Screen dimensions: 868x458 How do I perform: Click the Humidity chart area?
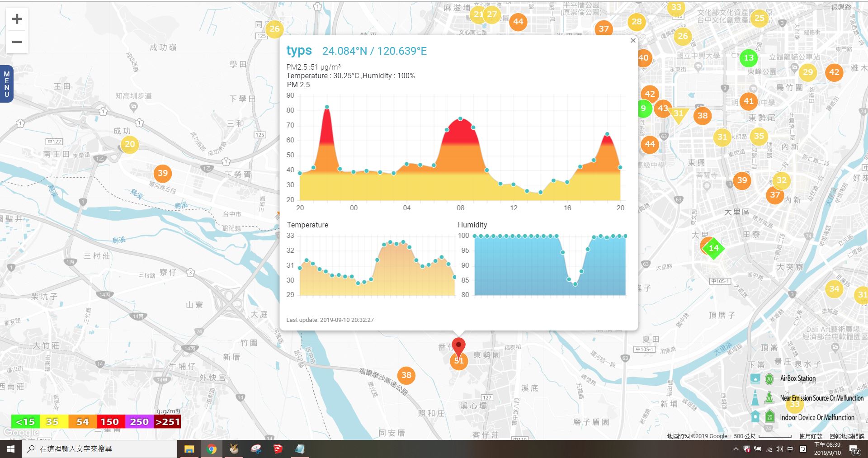tap(550, 265)
